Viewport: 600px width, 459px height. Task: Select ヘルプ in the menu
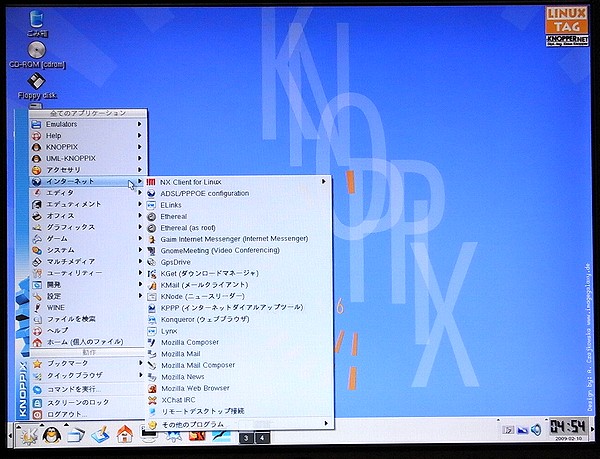pos(88,330)
